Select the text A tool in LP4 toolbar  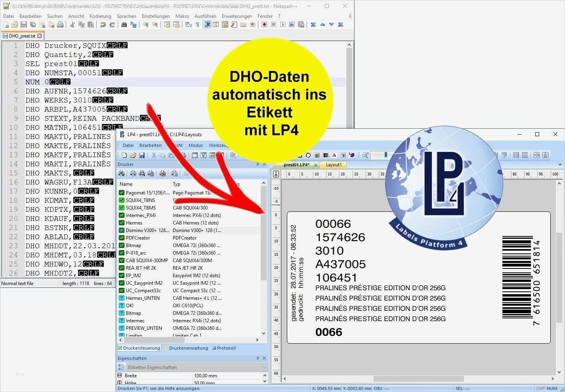(x=334, y=155)
